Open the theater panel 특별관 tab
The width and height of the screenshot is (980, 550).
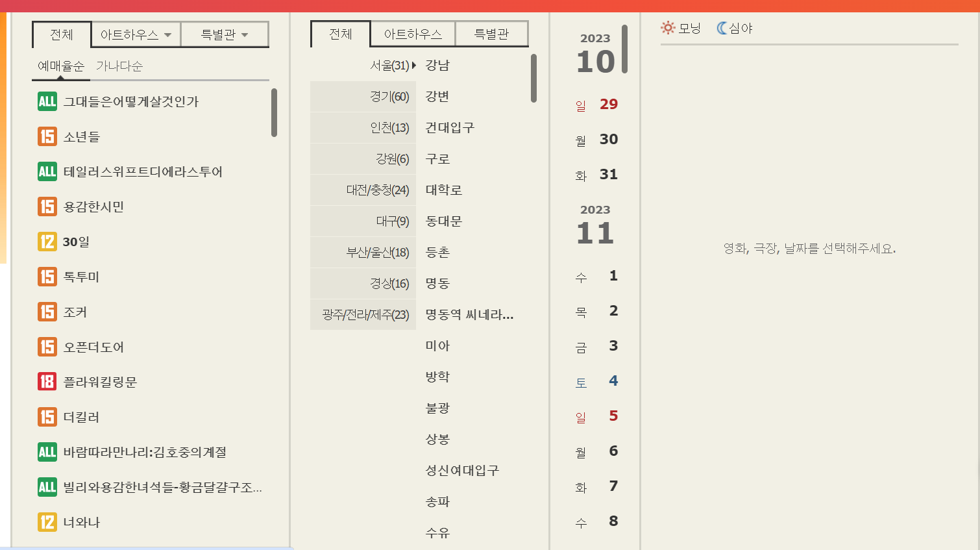(491, 34)
